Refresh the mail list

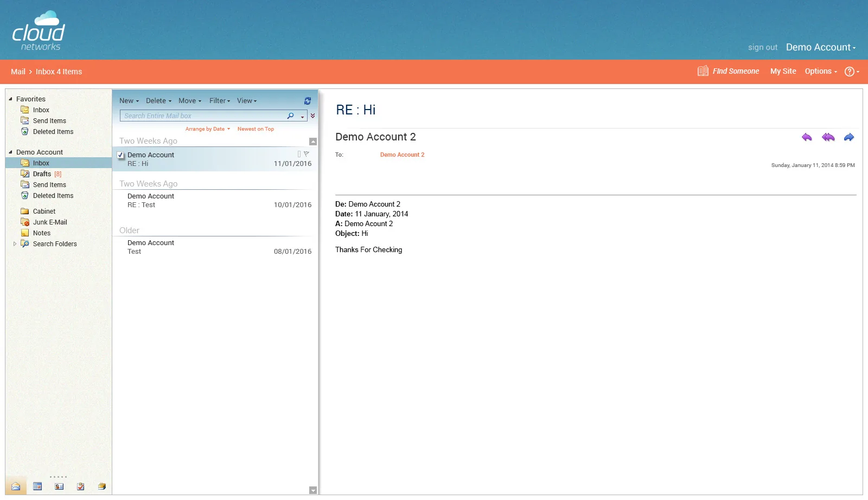pyautogui.click(x=308, y=101)
